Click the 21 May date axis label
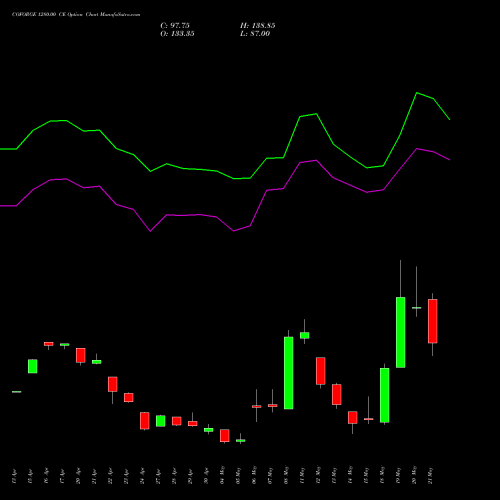Screen dimensions: 500x500 [x=430, y=476]
